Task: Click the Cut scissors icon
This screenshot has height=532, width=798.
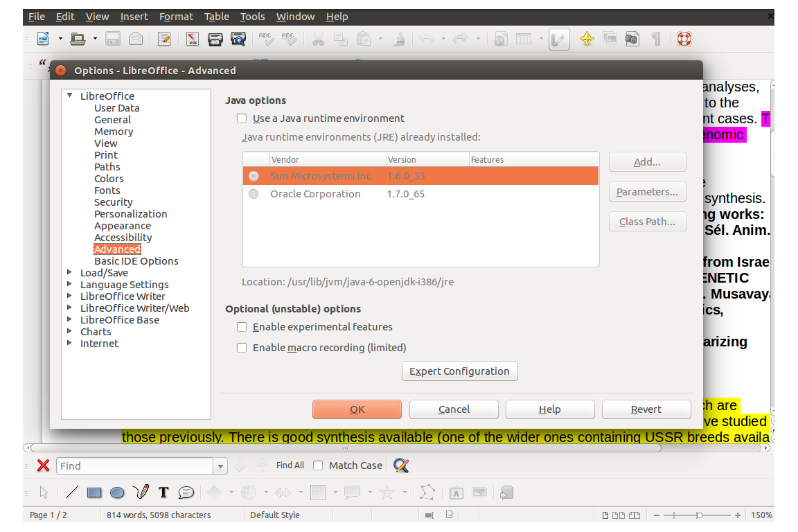Action: point(318,39)
